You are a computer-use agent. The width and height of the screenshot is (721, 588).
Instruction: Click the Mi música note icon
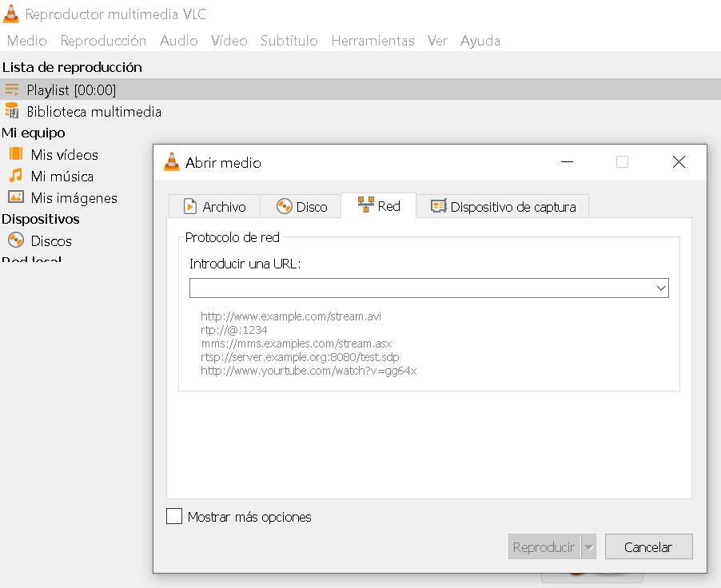(x=16, y=176)
